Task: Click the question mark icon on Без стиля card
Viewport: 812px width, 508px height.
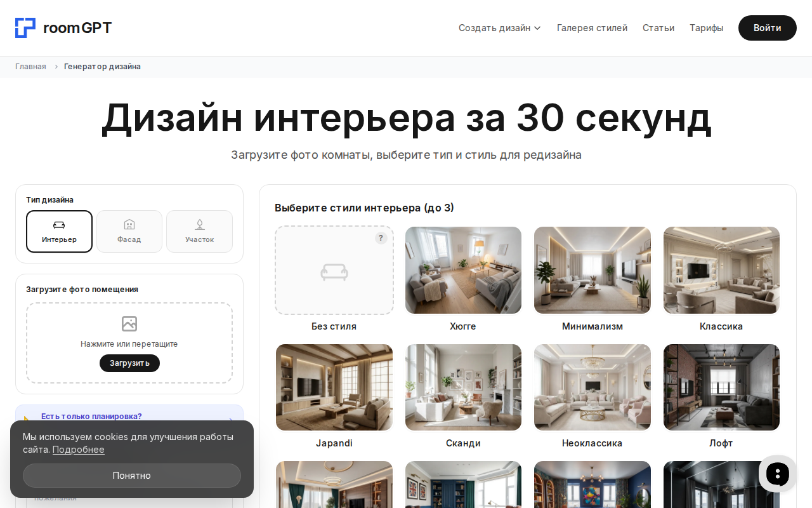Action: (x=381, y=237)
